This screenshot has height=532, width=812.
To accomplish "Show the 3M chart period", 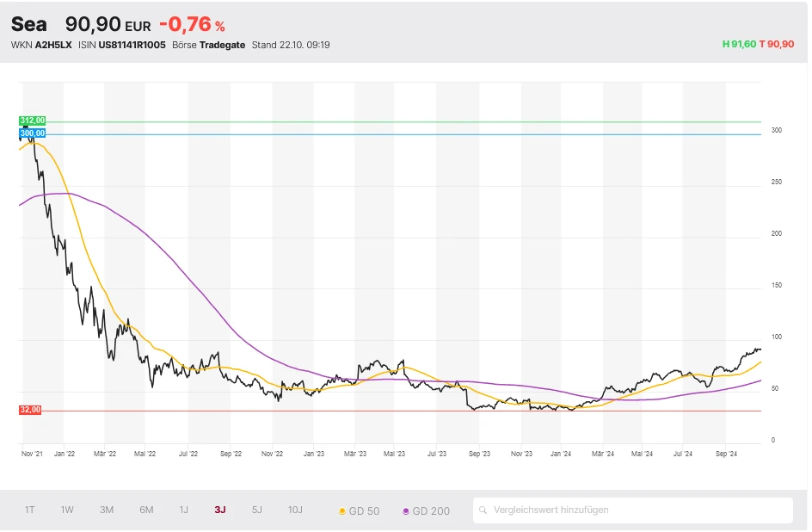I will 107,510.
